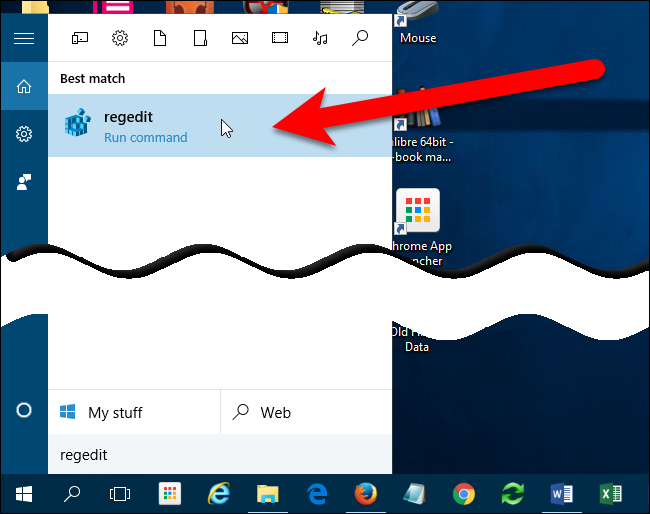Click the green sync arrows taskbar icon
The image size is (650, 514).
[513, 494]
